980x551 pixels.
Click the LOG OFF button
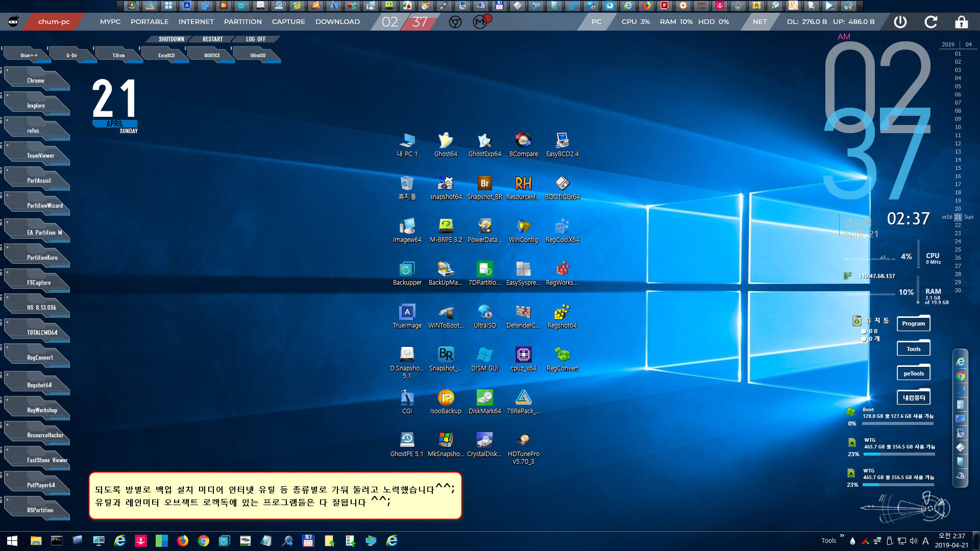click(256, 39)
